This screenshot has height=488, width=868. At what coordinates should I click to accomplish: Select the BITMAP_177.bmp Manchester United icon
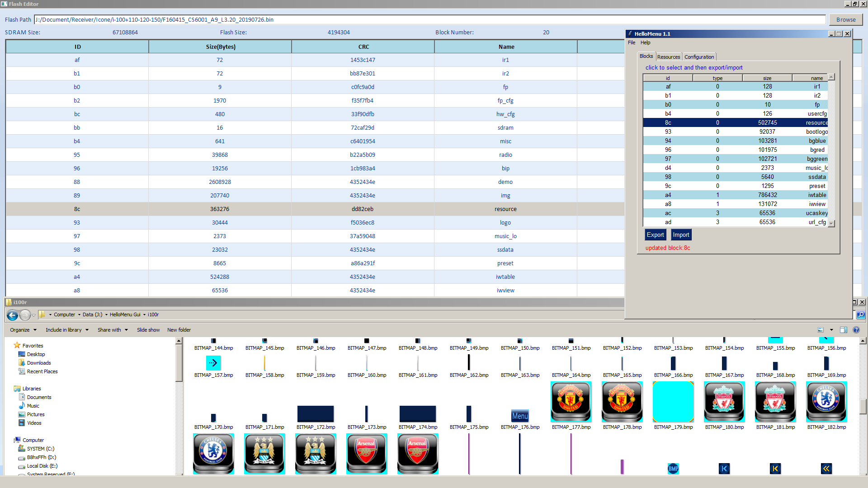tap(571, 402)
